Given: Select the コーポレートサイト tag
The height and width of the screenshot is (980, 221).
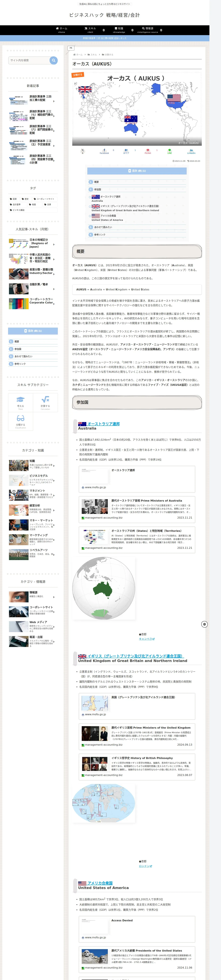Looking at the screenshot, I should (x=44, y=199).
